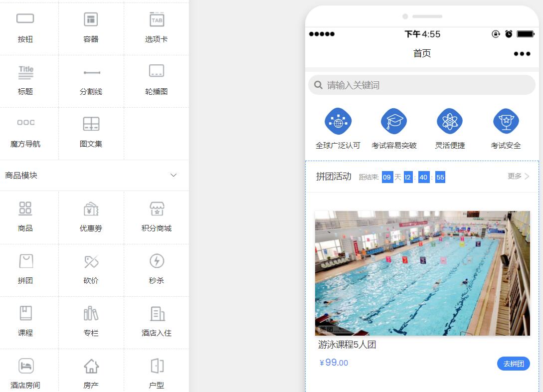Collapse the 商品模块 section chevron

pyautogui.click(x=174, y=175)
